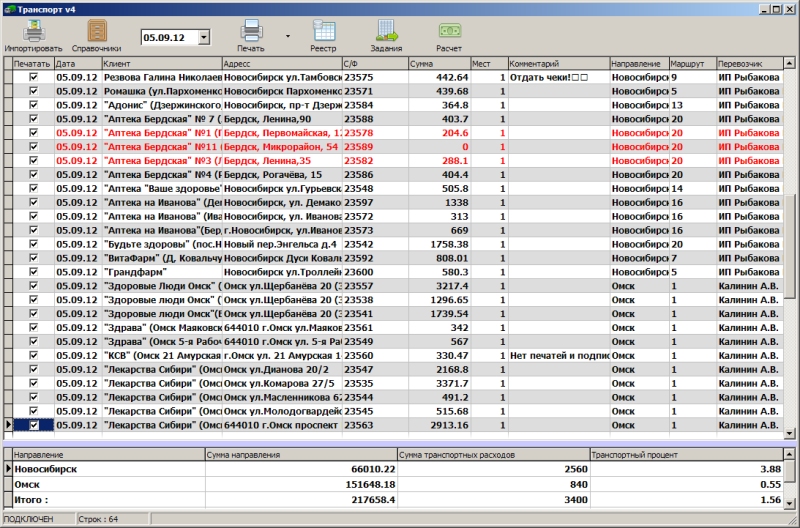Select sum cell 1758.38

439,244
